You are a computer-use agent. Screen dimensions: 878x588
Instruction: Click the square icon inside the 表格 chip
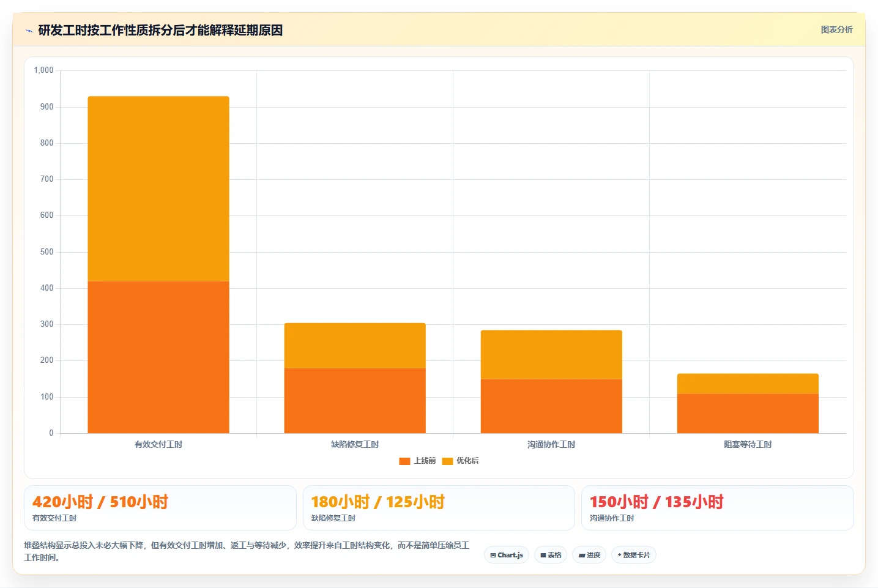click(543, 556)
